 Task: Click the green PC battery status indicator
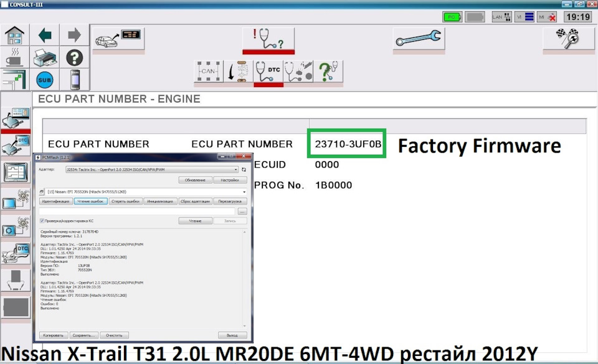(x=452, y=17)
